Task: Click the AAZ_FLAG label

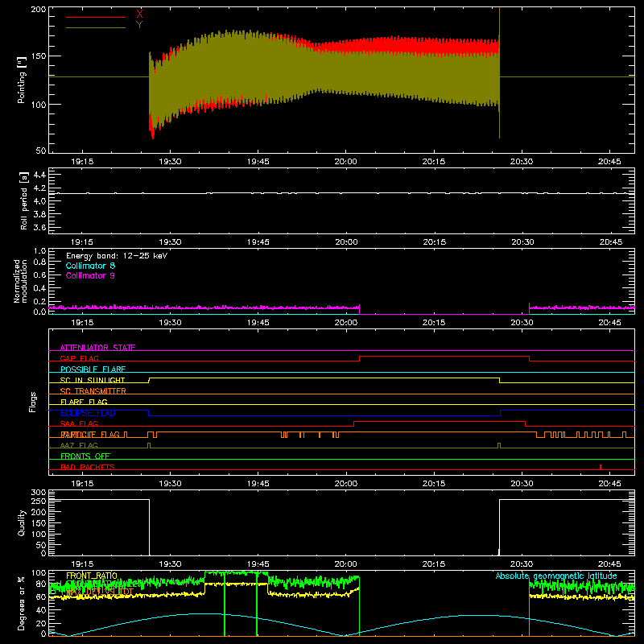Action: pos(79,445)
